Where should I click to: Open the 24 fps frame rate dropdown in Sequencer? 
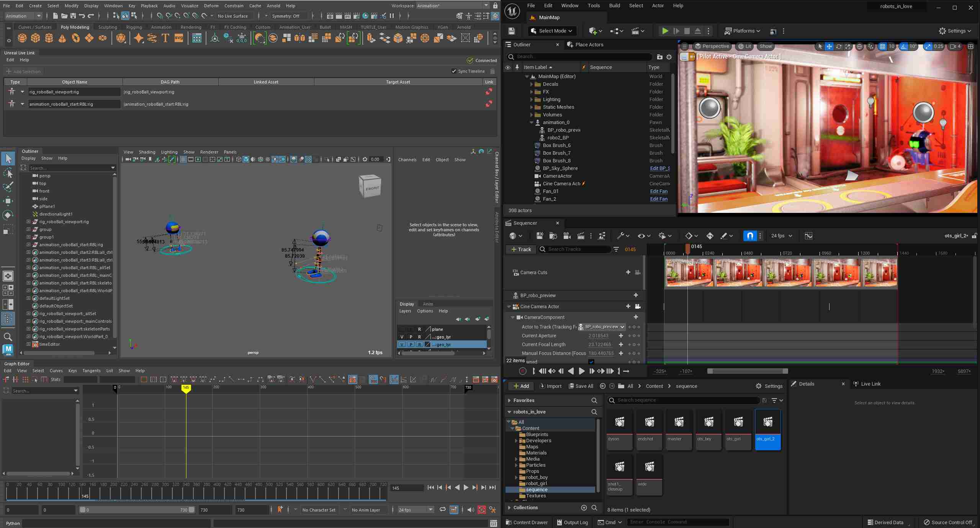pos(781,236)
